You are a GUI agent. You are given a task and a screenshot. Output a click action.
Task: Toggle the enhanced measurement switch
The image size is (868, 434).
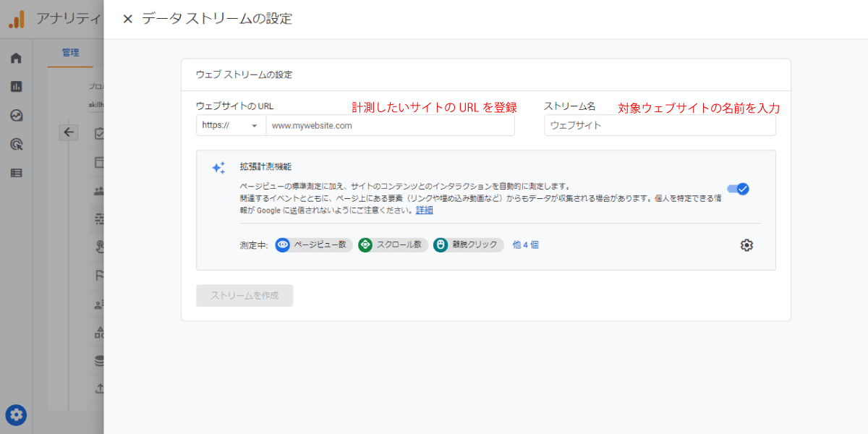[739, 189]
